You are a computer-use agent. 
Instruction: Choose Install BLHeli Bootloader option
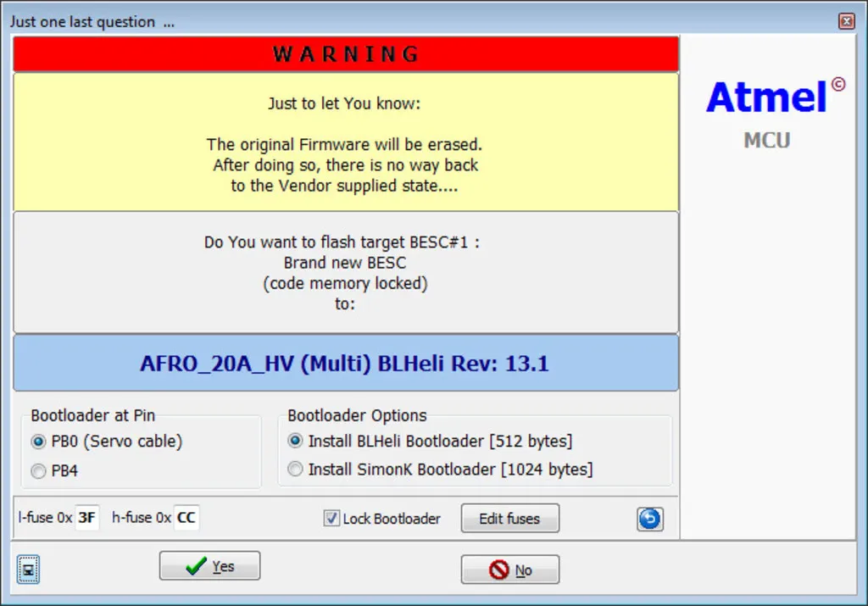tap(295, 442)
